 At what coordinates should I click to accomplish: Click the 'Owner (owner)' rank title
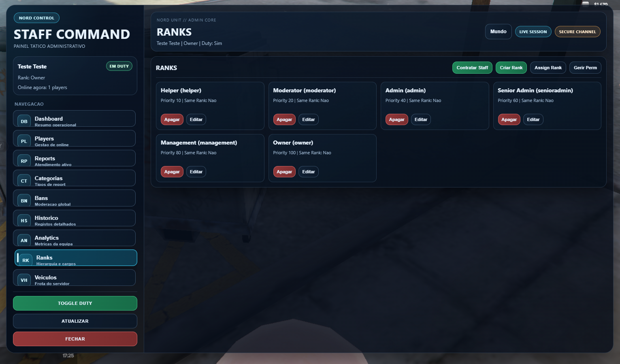(x=293, y=143)
